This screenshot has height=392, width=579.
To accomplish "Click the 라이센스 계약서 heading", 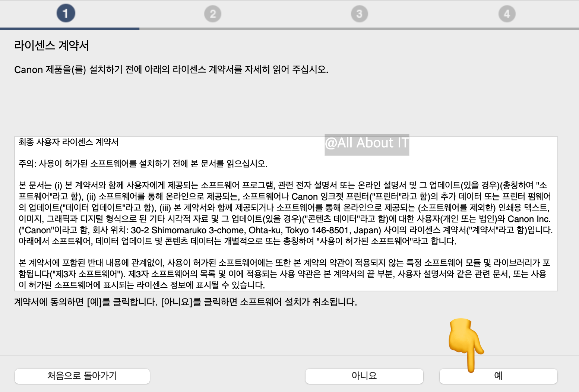I will click(x=51, y=45).
